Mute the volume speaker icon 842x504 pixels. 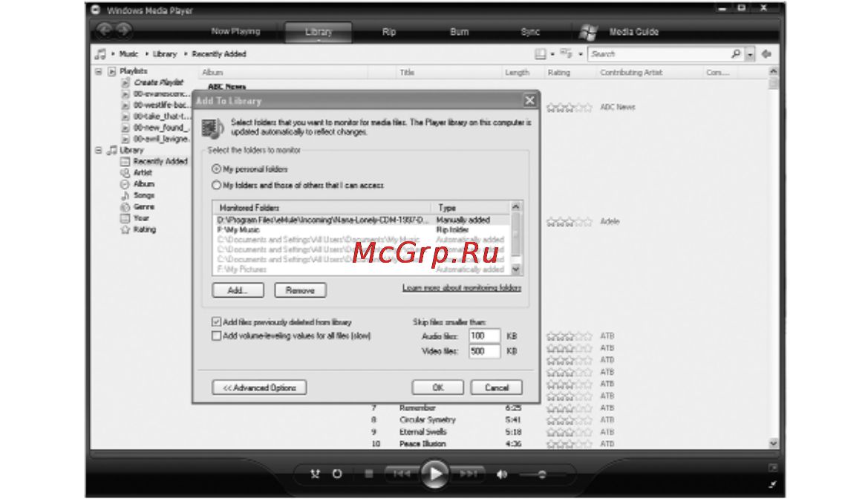point(502,474)
